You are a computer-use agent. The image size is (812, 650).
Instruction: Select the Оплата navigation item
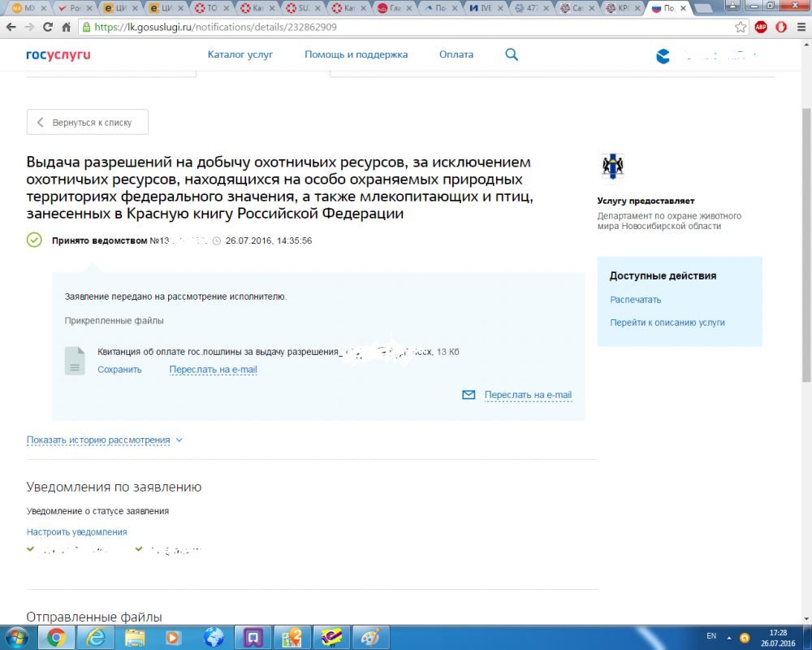coord(456,54)
